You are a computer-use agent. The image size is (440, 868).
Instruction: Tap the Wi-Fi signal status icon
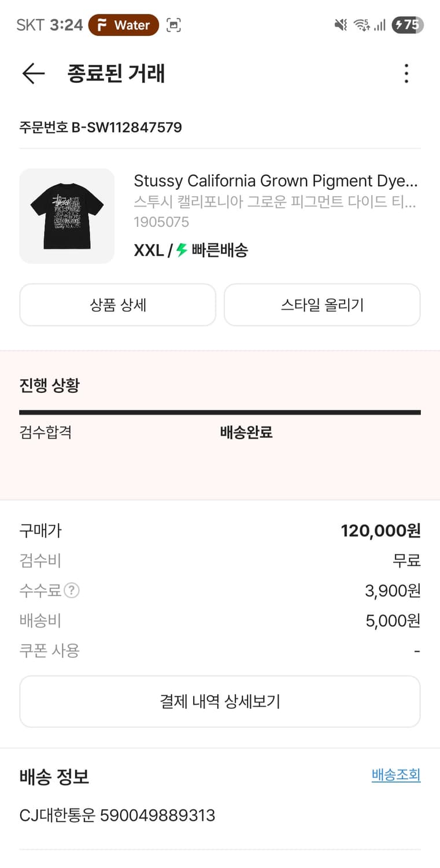pyautogui.click(x=361, y=25)
